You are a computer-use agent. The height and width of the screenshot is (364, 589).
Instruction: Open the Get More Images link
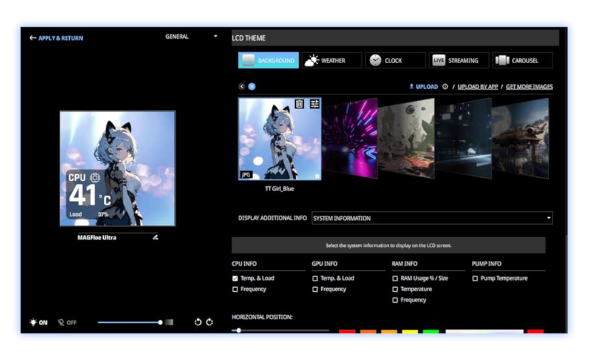point(529,87)
